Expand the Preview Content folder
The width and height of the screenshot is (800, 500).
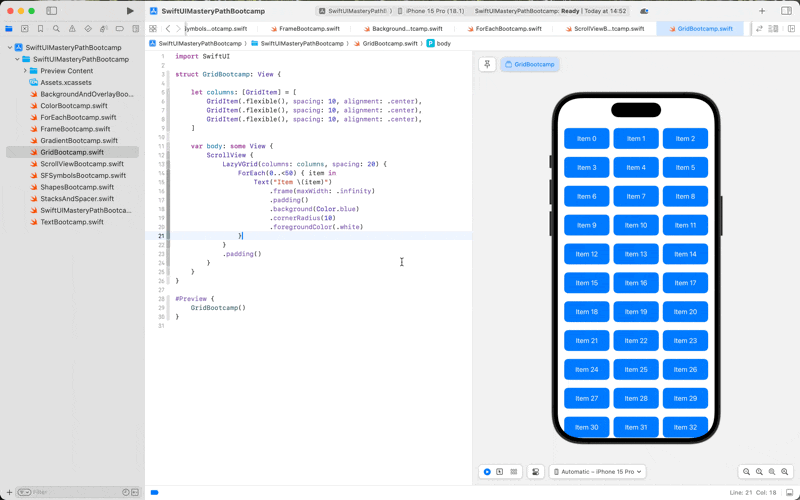tap(25, 71)
